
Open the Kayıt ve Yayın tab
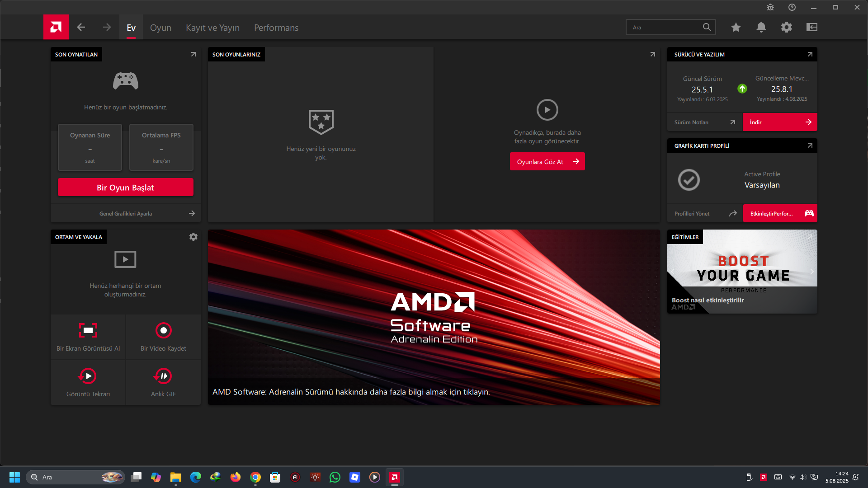(212, 28)
